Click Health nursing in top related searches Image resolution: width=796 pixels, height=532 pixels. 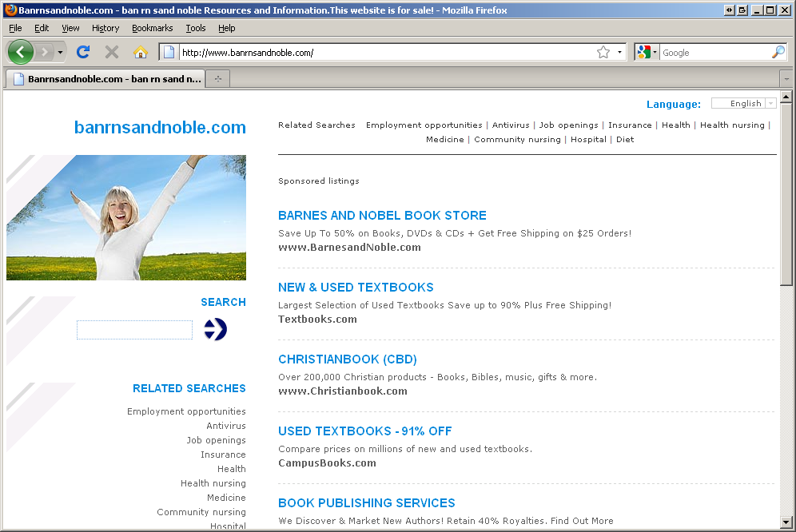(x=732, y=125)
